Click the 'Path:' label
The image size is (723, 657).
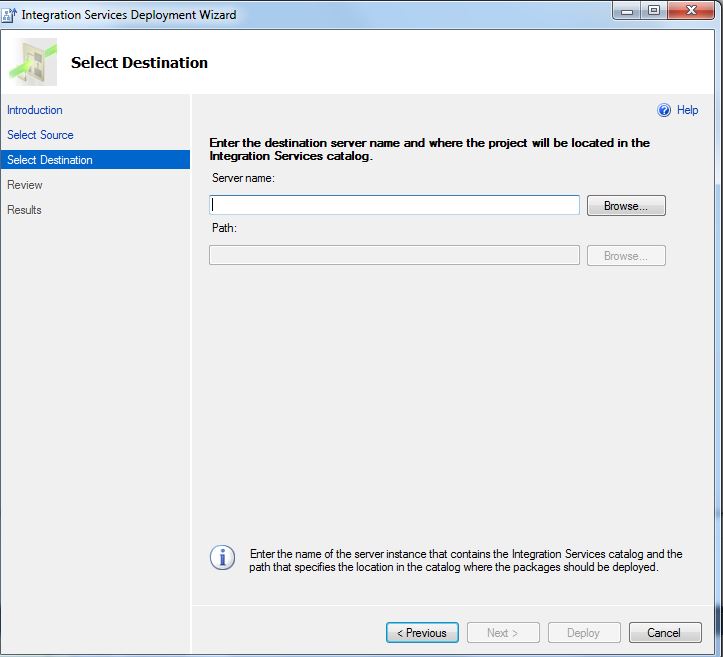click(224, 228)
